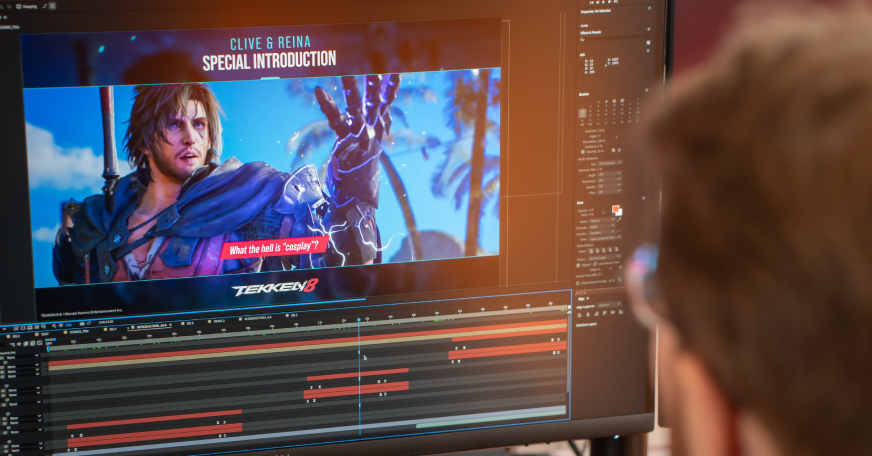Open the Paint panel header
The image size is (872, 456).
[x=579, y=202]
